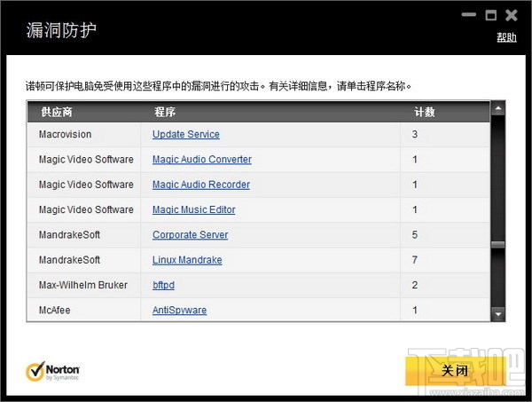Click the 计数 column header

pyautogui.click(x=425, y=112)
